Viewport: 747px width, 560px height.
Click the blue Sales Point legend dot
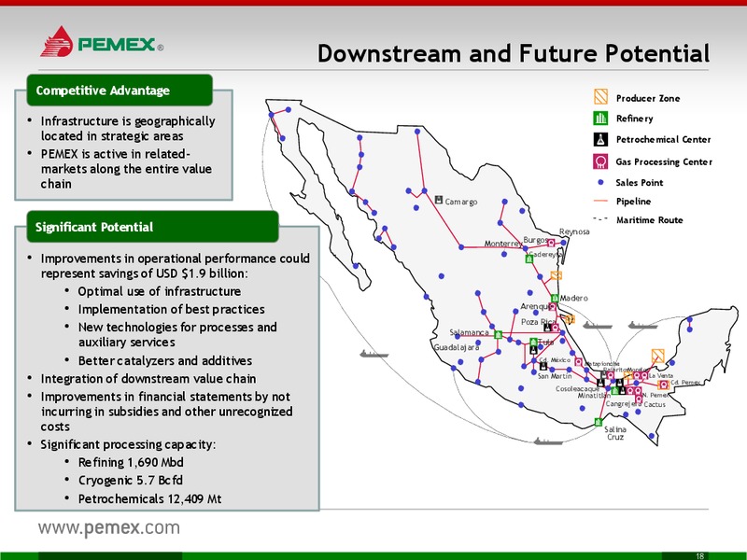pyautogui.click(x=600, y=182)
